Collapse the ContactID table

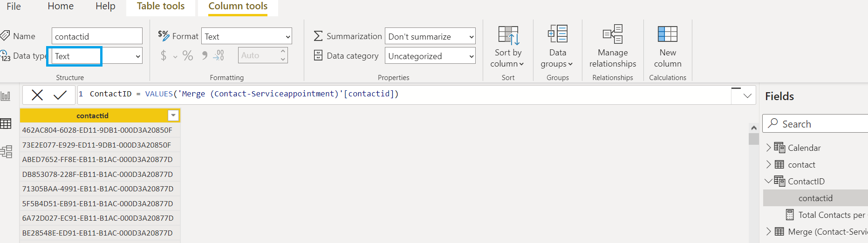click(x=768, y=181)
